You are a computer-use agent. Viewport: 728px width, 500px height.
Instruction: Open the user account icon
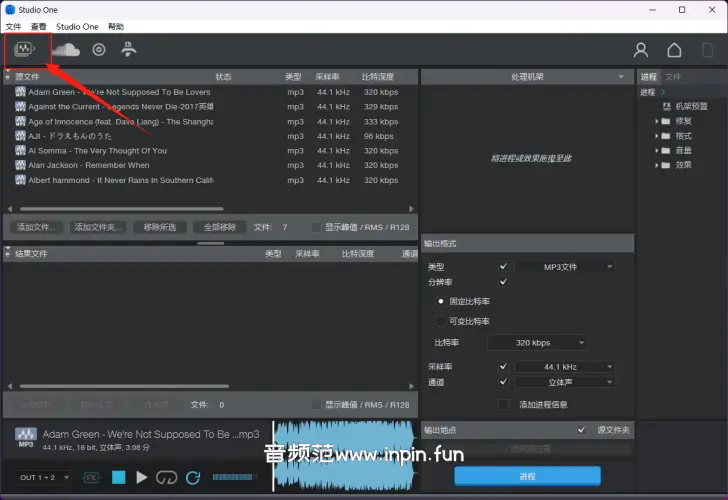click(641, 50)
